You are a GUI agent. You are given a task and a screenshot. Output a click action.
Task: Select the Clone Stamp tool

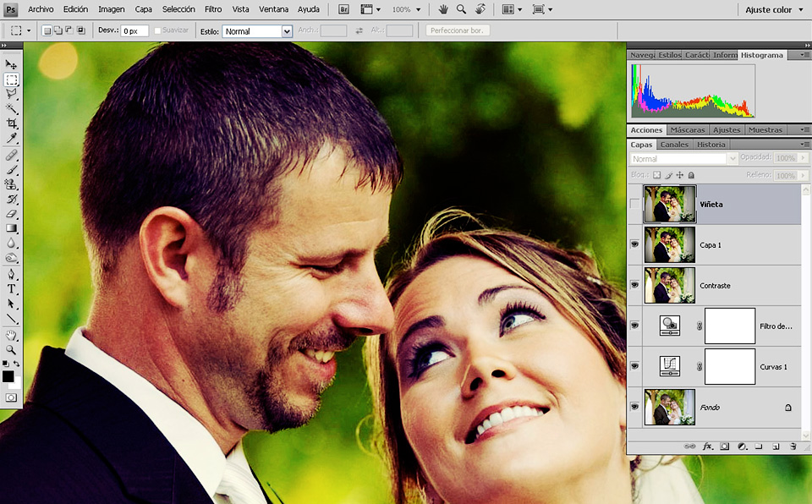11,184
